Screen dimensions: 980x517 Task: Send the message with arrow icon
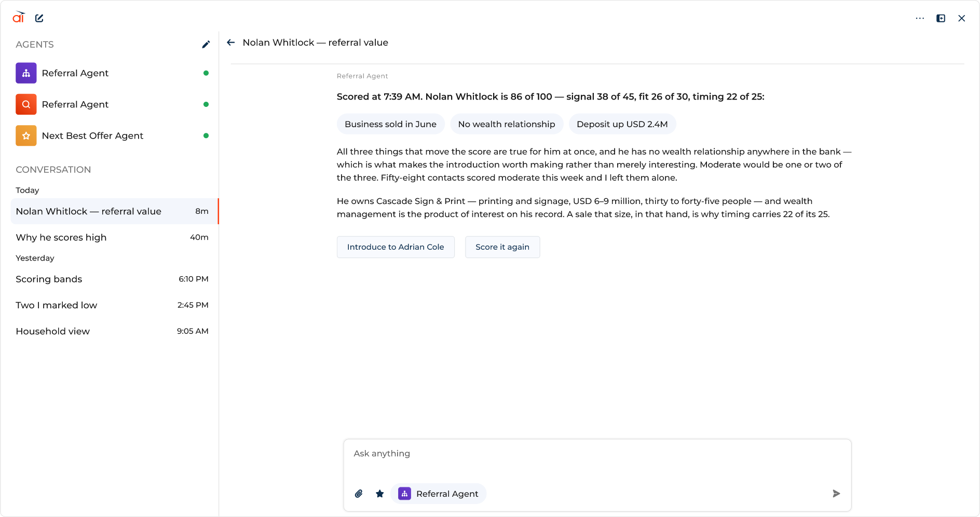pyautogui.click(x=836, y=494)
